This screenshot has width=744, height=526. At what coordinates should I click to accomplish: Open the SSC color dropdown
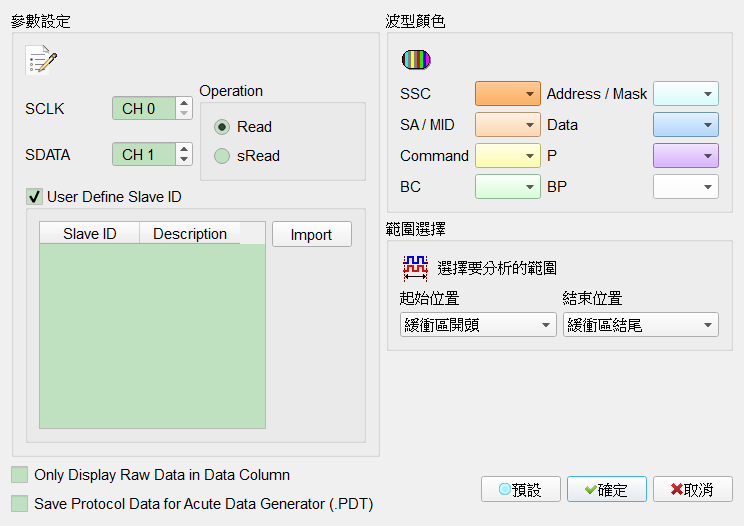click(x=508, y=93)
